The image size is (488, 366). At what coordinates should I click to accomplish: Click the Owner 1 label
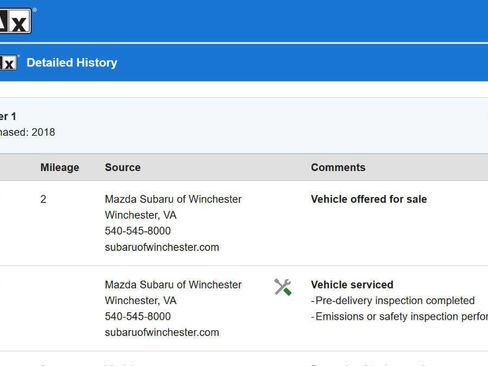click(x=8, y=116)
